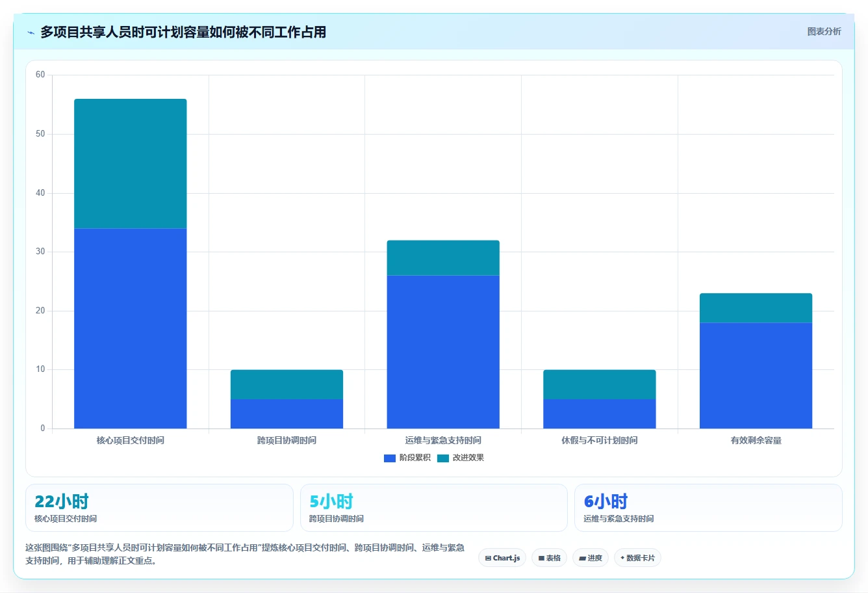Viewport: 868px width, 593px height.
Task: Click the teal segment of 运维与紧急支持时间 bar
Action: [443, 258]
